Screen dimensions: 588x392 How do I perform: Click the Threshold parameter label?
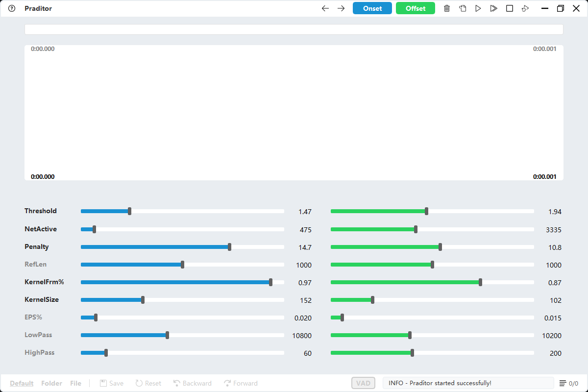(41, 211)
